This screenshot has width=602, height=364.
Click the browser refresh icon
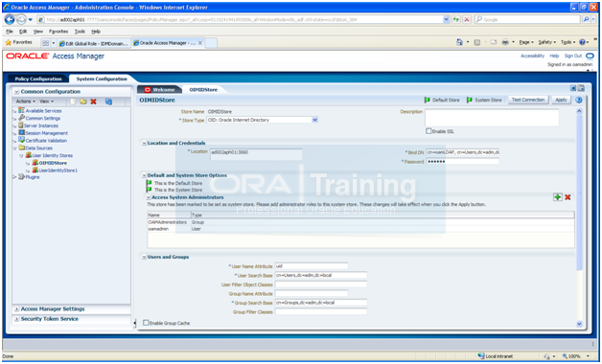(x=456, y=19)
